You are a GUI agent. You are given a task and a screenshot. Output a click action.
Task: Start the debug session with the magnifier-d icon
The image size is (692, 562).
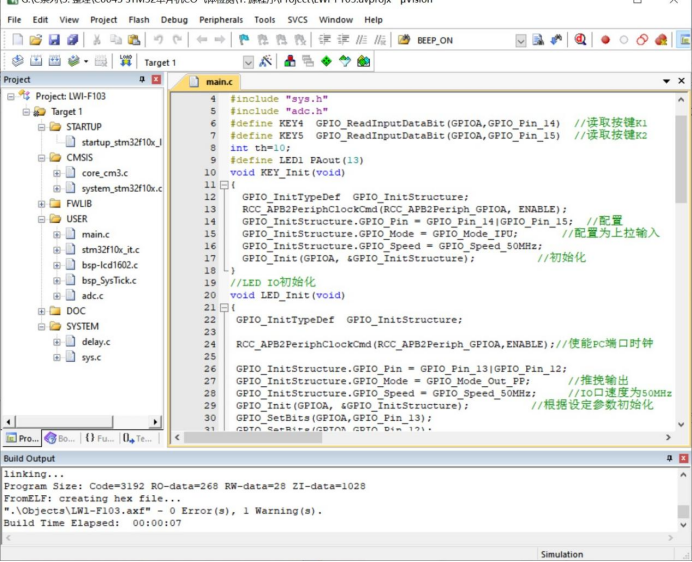coord(580,40)
